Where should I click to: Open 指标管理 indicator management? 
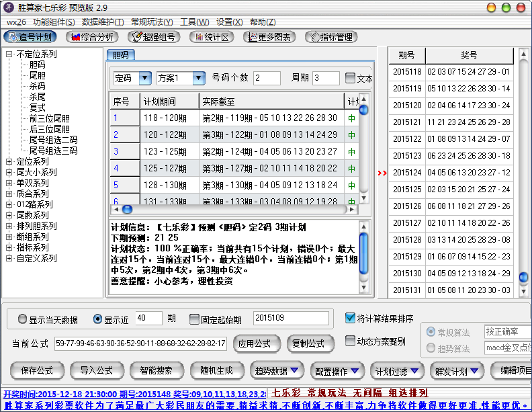click(x=331, y=37)
